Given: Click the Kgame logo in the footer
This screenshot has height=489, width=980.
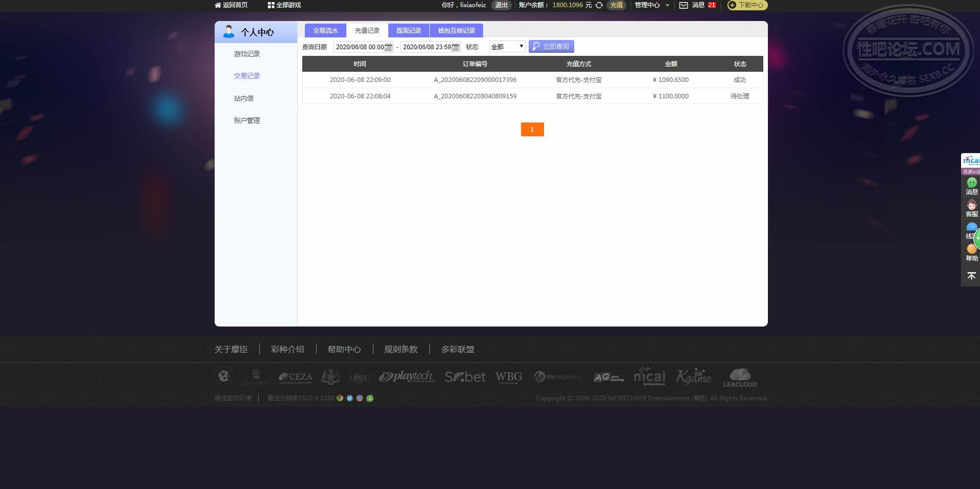Looking at the screenshot, I should (694, 377).
